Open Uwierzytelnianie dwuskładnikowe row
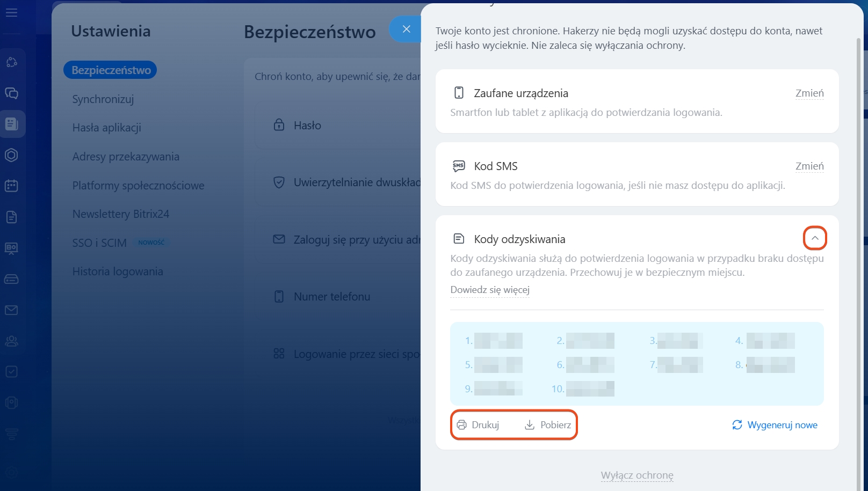 point(338,182)
